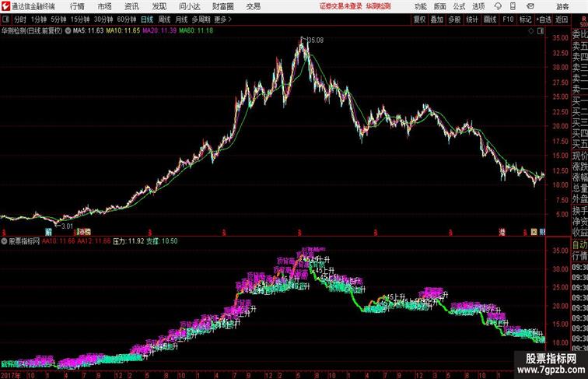Click the 支撑: 10.50 value
The width and height of the screenshot is (588, 379).
(162, 241)
